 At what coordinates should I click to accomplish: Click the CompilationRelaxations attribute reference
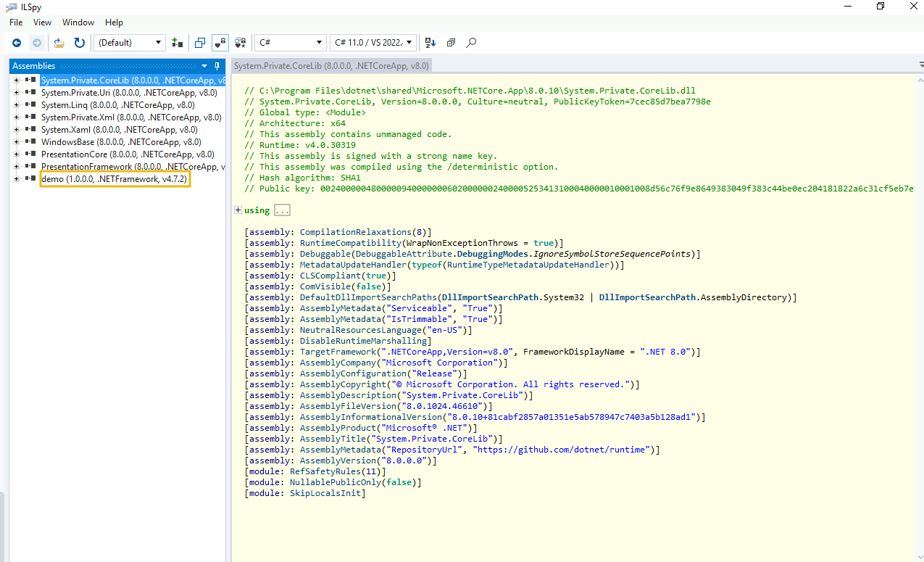point(356,232)
